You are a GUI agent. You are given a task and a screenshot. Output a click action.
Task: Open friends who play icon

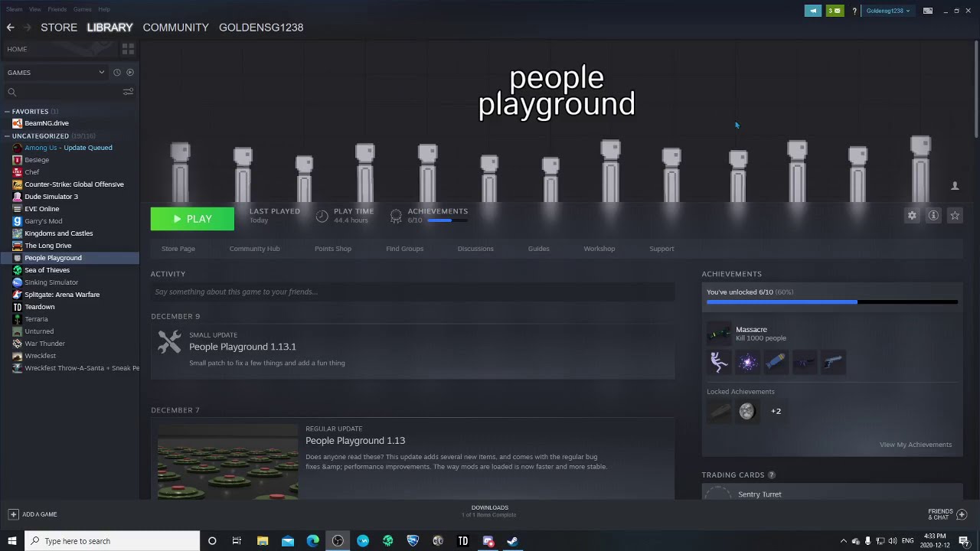tap(955, 186)
